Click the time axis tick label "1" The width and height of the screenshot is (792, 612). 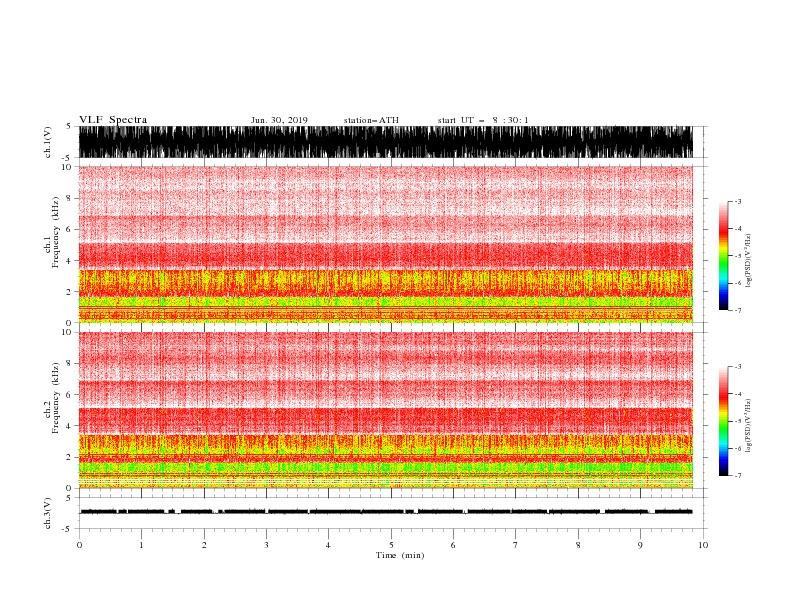(x=141, y=545)
